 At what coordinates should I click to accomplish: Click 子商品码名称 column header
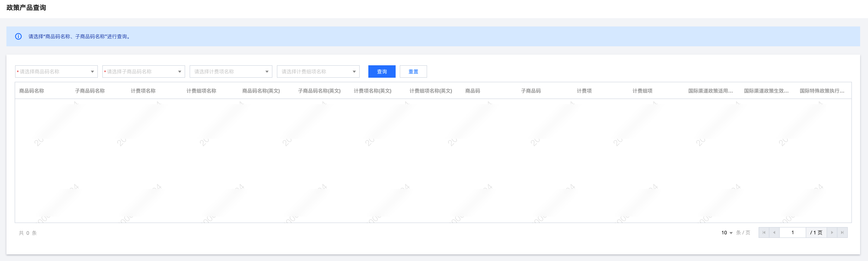tap(90, 91)
